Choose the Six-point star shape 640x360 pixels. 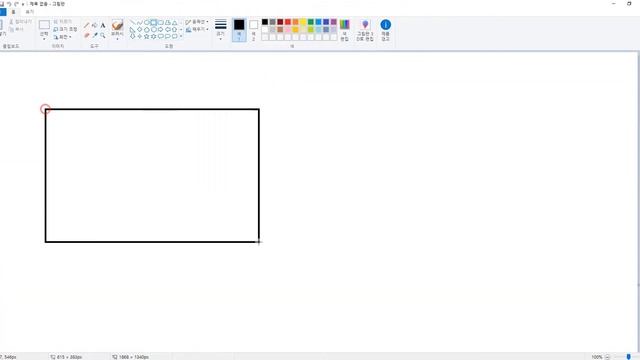point(153,36)
